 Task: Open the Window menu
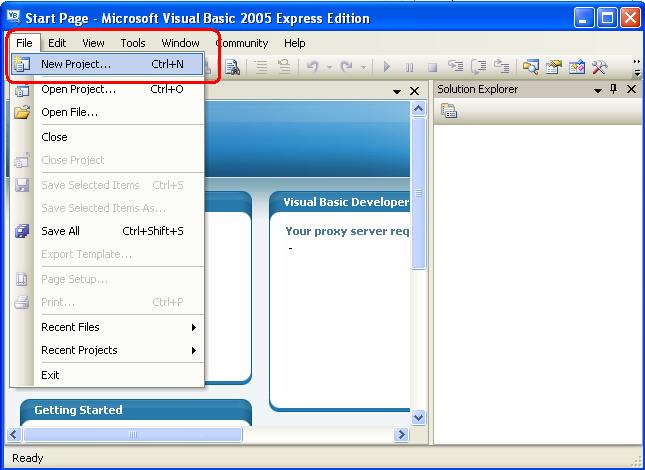pyautogui.click(x=180, y=43)
